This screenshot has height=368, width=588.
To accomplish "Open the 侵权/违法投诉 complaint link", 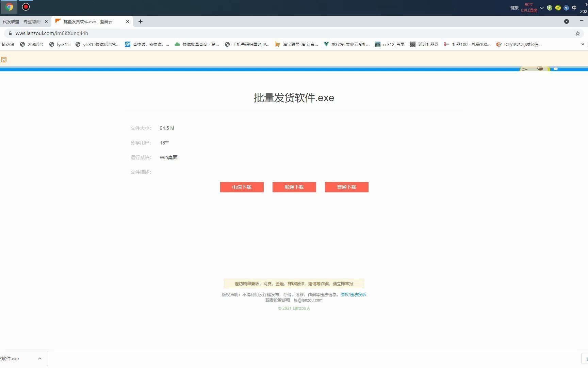I will tap(353, 294).
